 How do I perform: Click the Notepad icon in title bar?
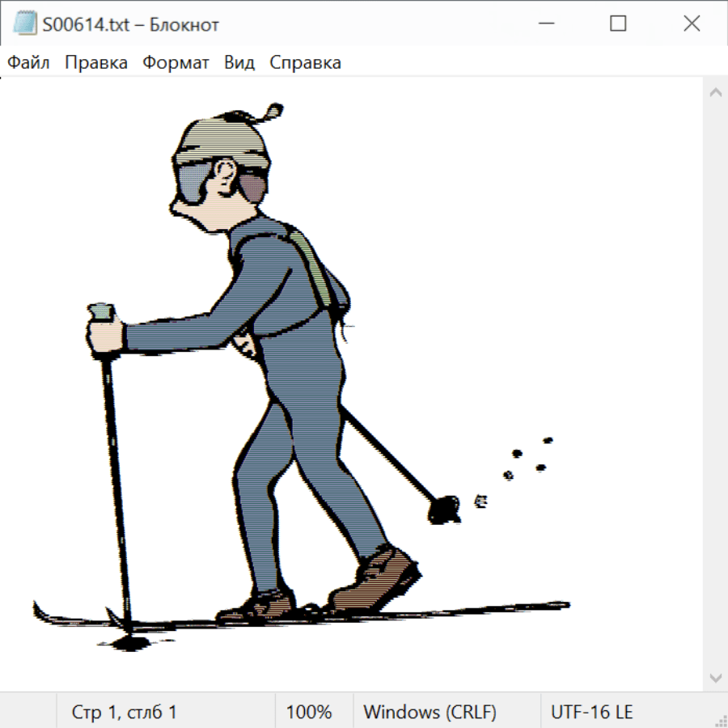tap(25, 24)
